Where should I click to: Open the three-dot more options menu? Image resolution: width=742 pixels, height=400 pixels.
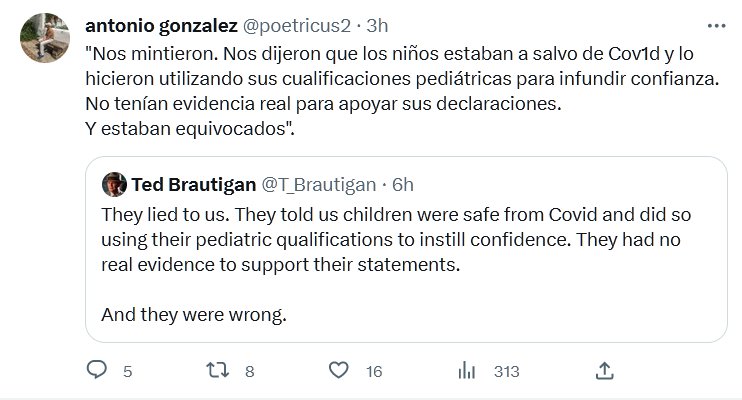(x=715, y=25)
